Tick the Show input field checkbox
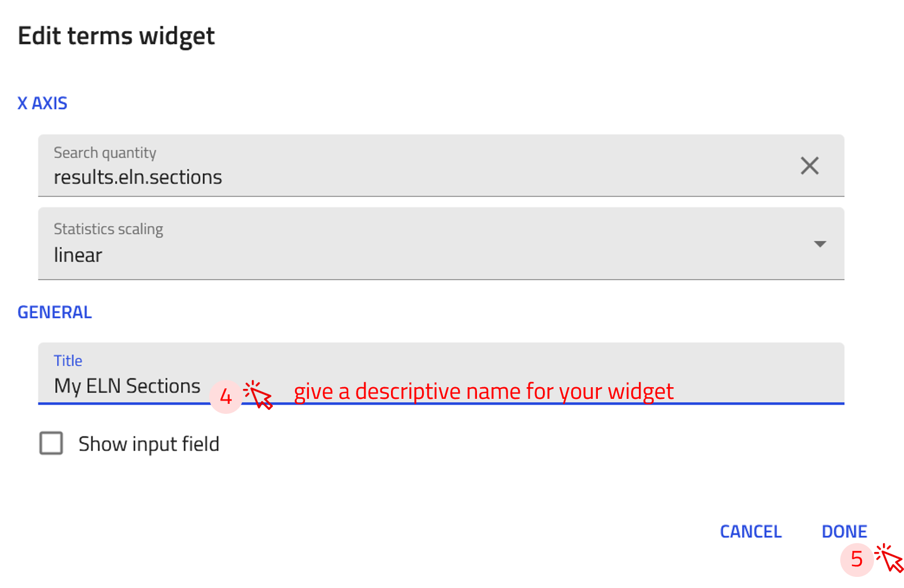 [51, 443]
